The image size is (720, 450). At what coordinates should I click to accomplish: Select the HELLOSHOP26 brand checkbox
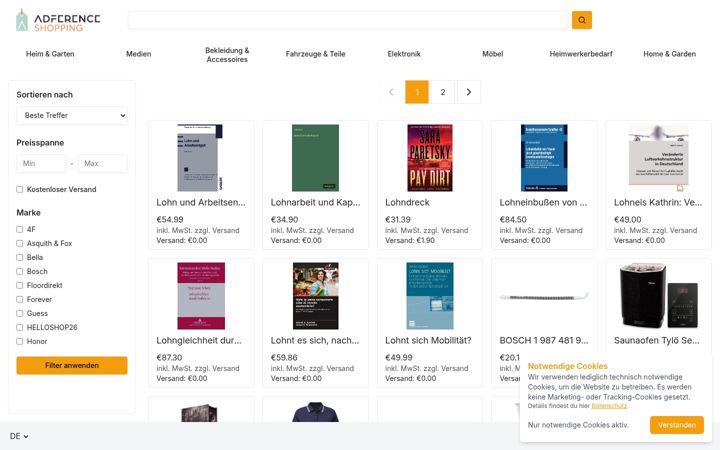click(20, 327)
